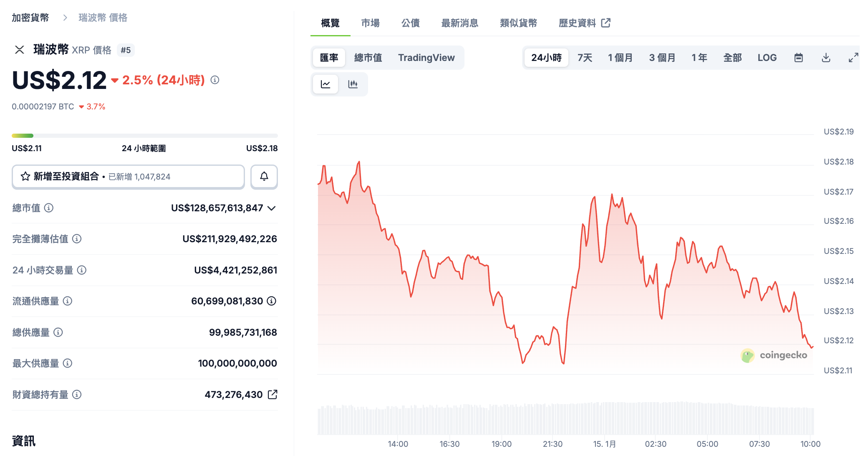The width and height of the screenshot is (868, 456).
Task: Select the line chart view icon
Action: point(325,84)
